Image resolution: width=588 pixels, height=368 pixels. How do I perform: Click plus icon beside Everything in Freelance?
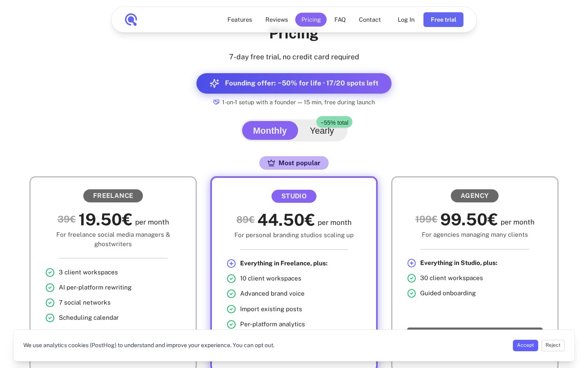coord(231,263)
